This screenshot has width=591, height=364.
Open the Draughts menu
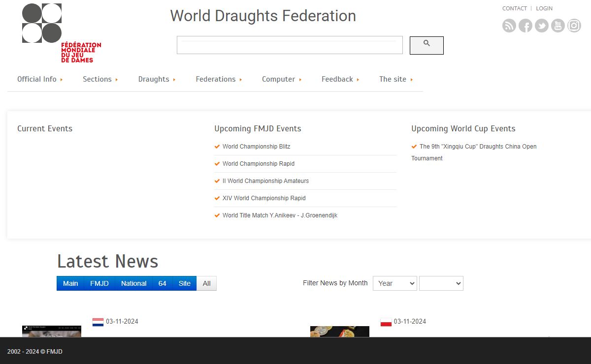(157, 79)
